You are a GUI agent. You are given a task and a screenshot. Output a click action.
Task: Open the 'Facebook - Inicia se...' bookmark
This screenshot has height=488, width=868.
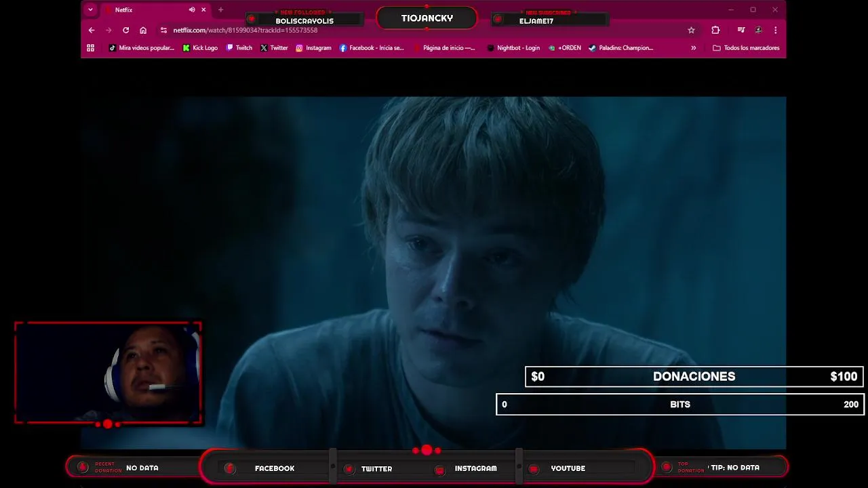pyautogui.click(x=372, y=48)
